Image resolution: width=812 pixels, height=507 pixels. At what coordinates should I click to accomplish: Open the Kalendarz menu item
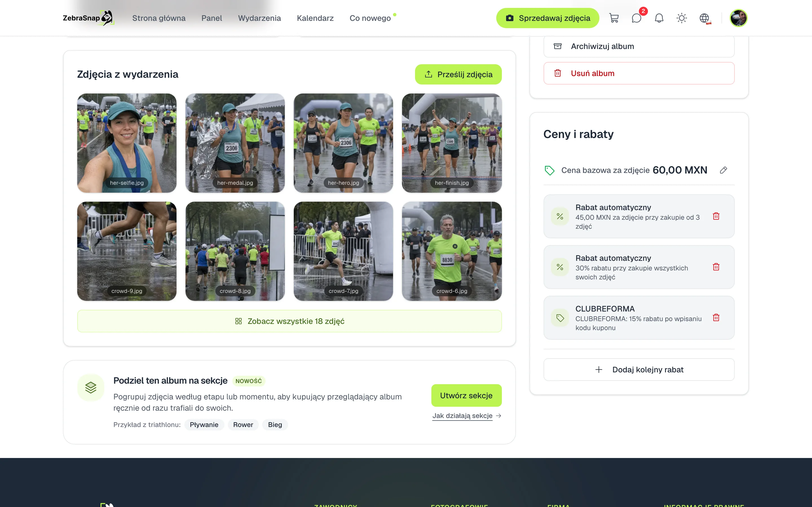(315, 18)
